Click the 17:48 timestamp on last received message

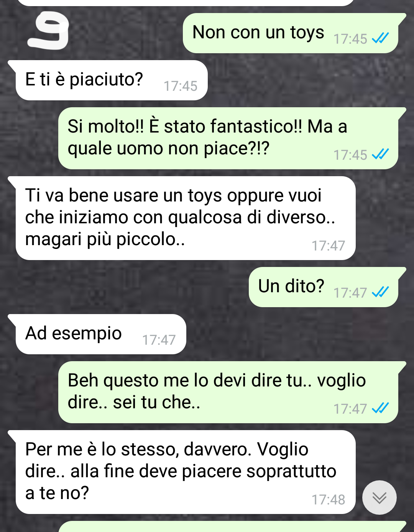(x=328, y=499)
